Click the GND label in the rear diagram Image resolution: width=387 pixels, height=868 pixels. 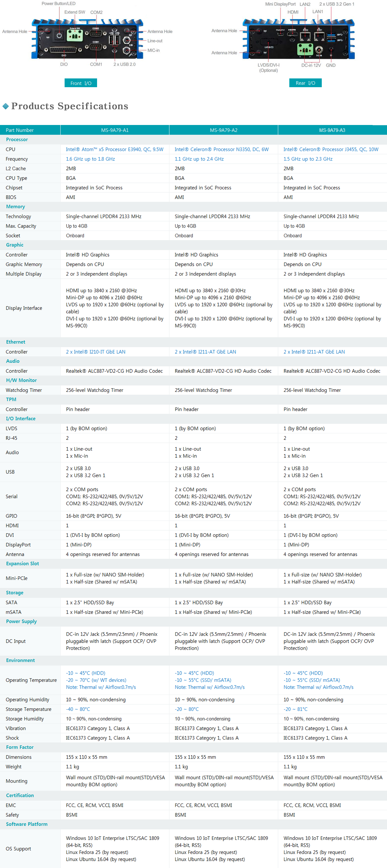[x=331, y=65]
